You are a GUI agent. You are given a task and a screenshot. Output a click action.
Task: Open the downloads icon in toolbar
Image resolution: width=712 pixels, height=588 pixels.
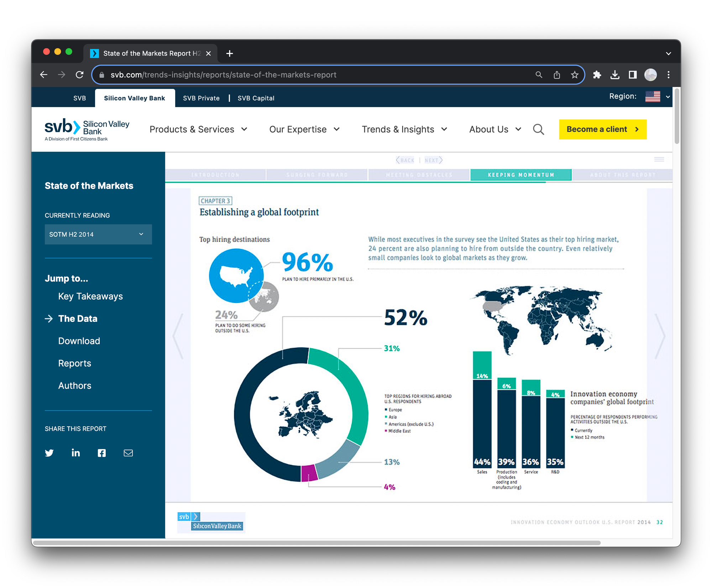(615, 75)
